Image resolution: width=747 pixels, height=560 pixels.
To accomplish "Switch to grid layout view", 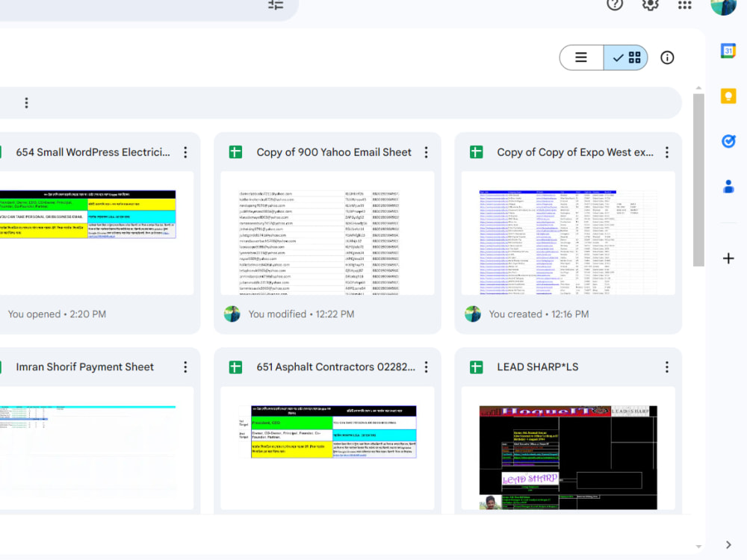I will click(625, 57).
